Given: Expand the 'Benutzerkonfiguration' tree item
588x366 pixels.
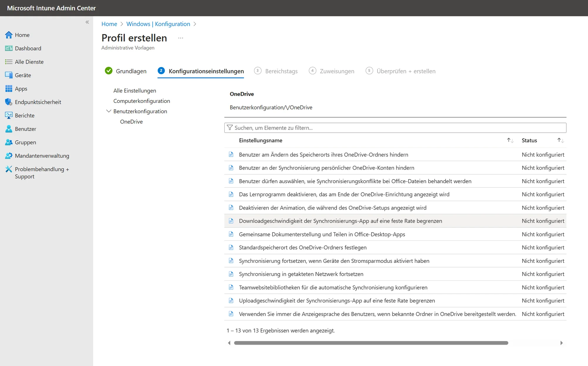Looking at the screenshot, I should (x=109, y=111).
